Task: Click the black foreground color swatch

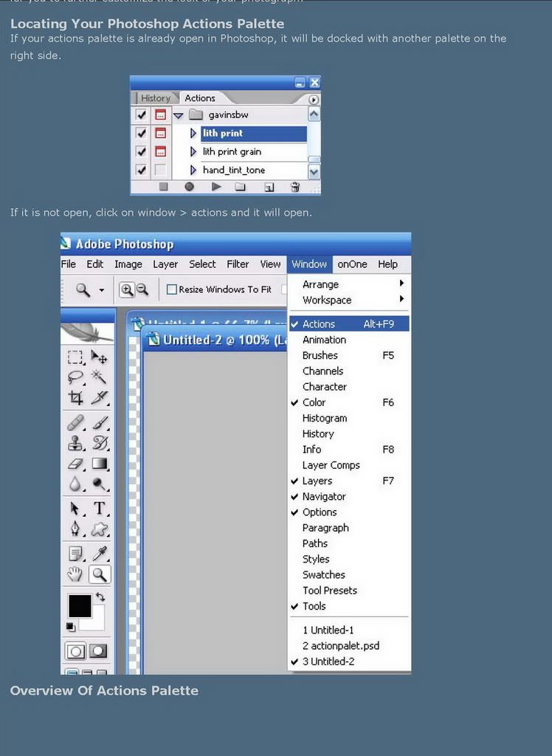Action: click(x=79, y=605)
